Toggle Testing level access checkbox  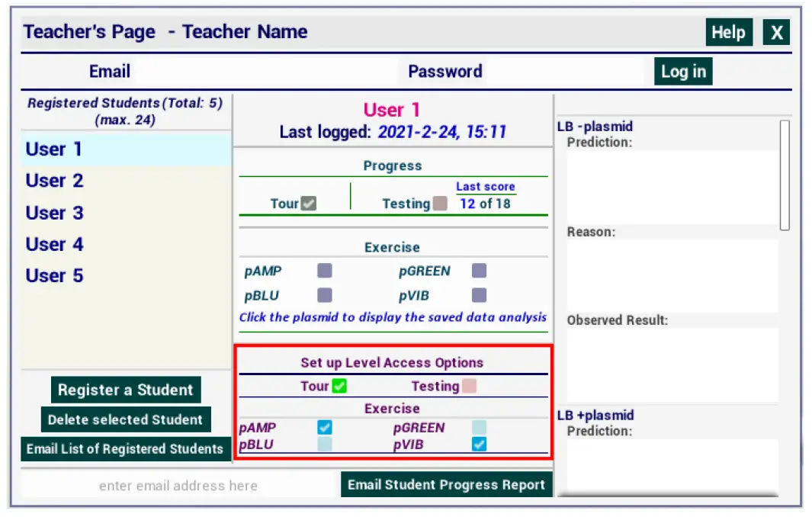tap(469, 386)
